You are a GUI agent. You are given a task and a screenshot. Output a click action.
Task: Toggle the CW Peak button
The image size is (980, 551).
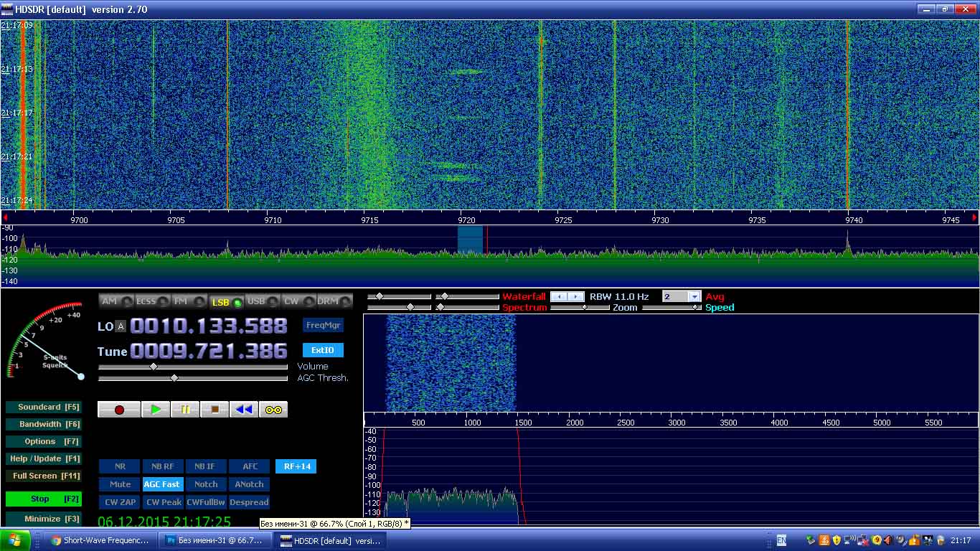(163, 502)
